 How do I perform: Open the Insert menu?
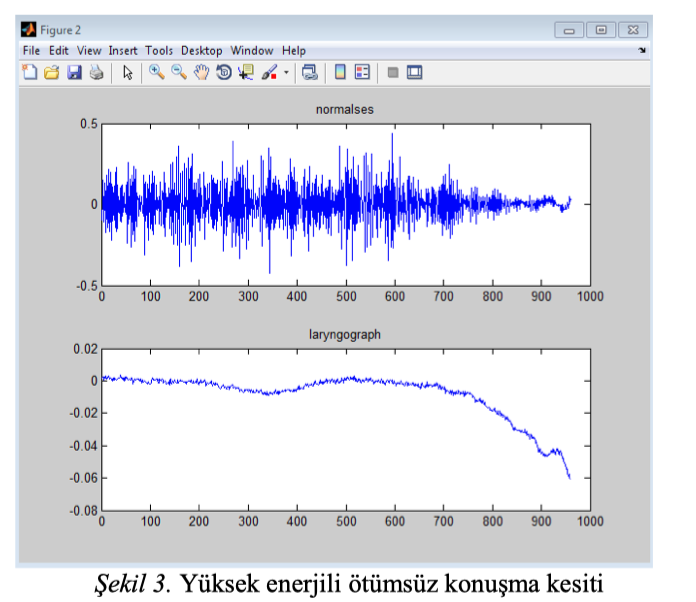123,50
